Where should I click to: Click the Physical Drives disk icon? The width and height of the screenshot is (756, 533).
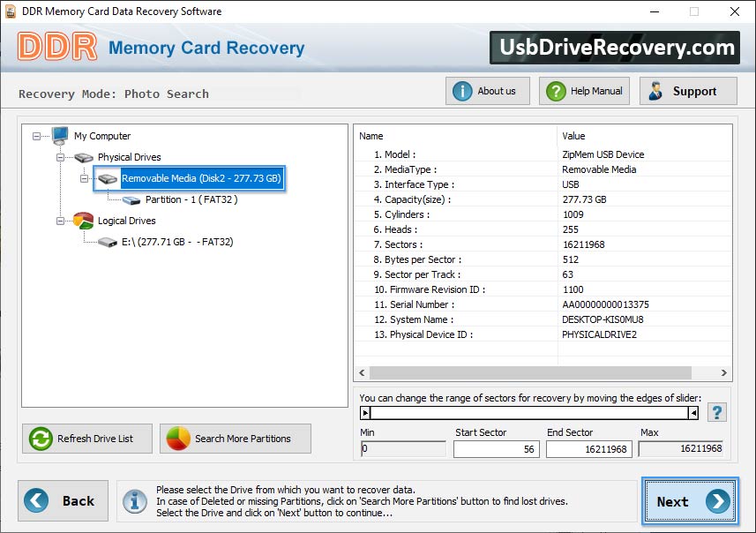[x=84, y=157]
